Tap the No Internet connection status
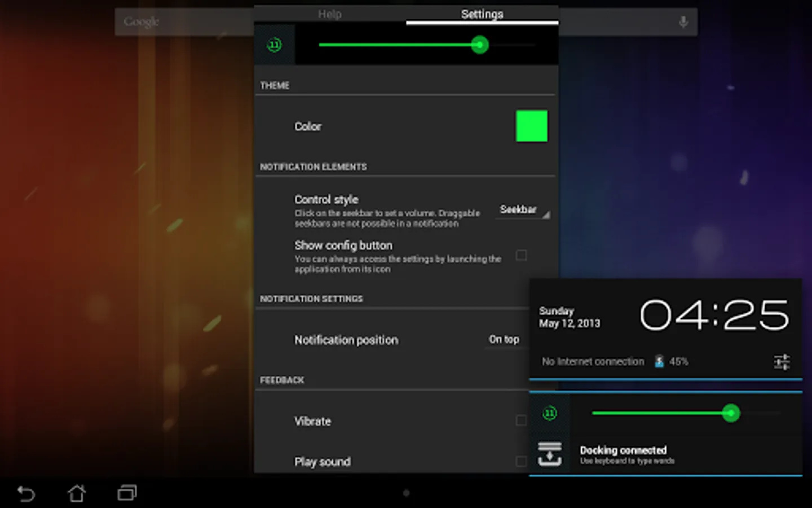The width and height of the screenshot is (812, 508). (x=593, y=361)
